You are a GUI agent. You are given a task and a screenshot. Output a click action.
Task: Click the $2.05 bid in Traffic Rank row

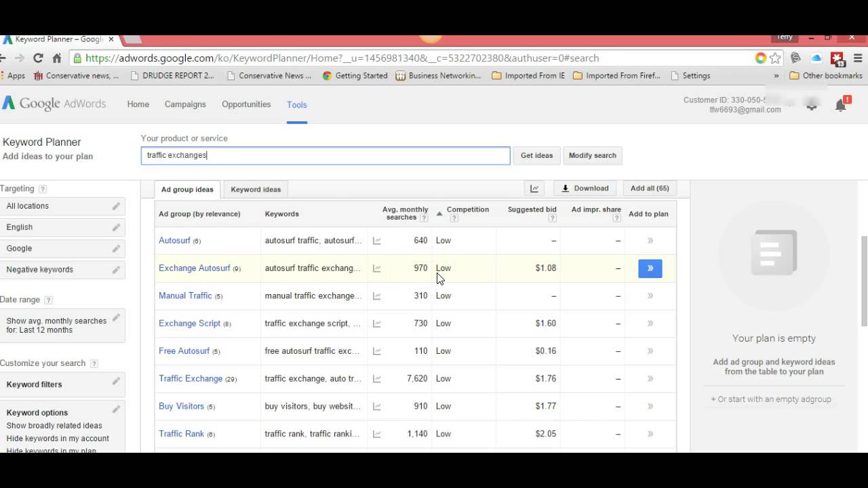[x=545, y=434]
